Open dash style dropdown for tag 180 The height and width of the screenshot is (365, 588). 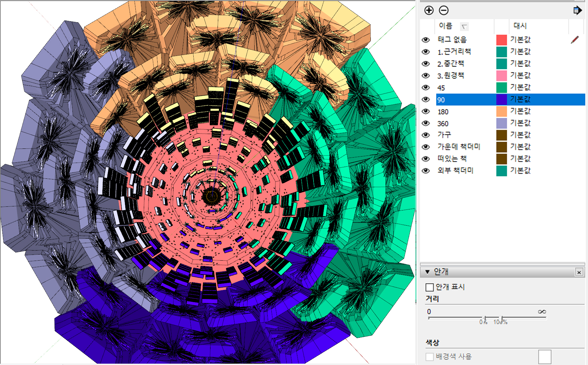tap(520, 111)
